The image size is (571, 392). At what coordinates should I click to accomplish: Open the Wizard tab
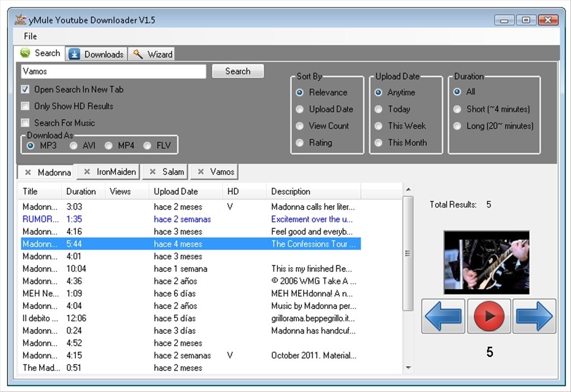pos(152,54)
